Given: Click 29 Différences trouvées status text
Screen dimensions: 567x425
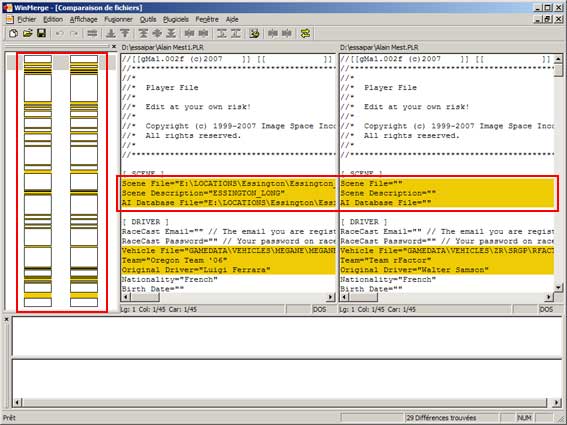Looking at the screenshot, I should click(x=441, y=418).
